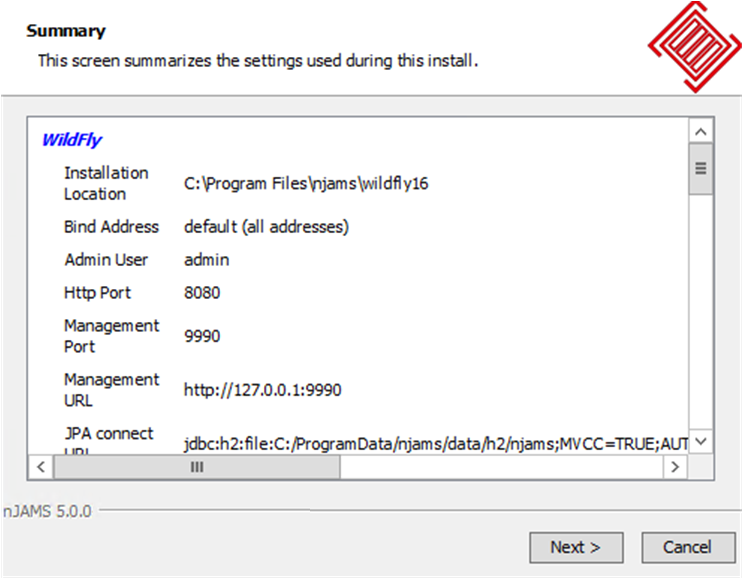Viewport: 743px width, 579px height.
Task: Click the Summary title text
Action: point(66,31)
